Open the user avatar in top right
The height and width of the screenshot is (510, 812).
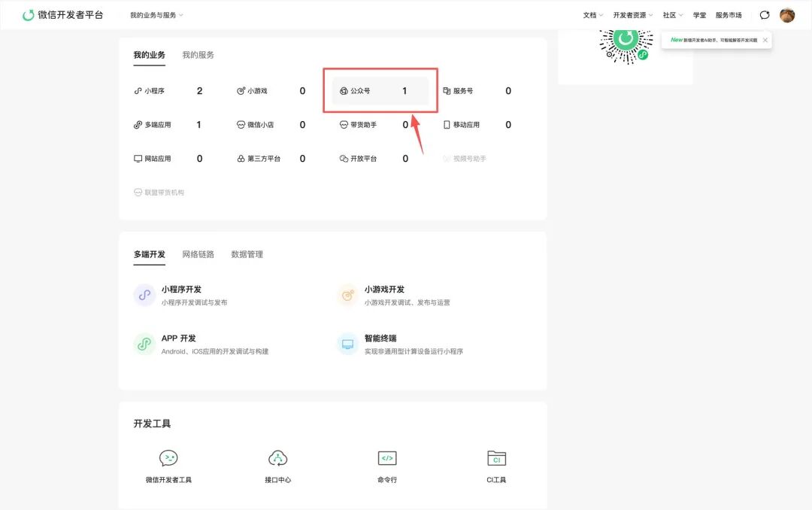coord(787,15)
